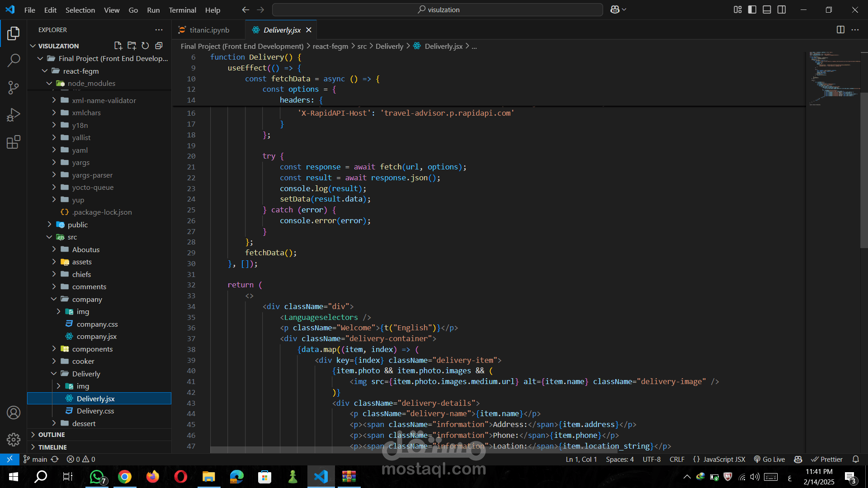Expand the OUTLINE section

pos(52,435)
